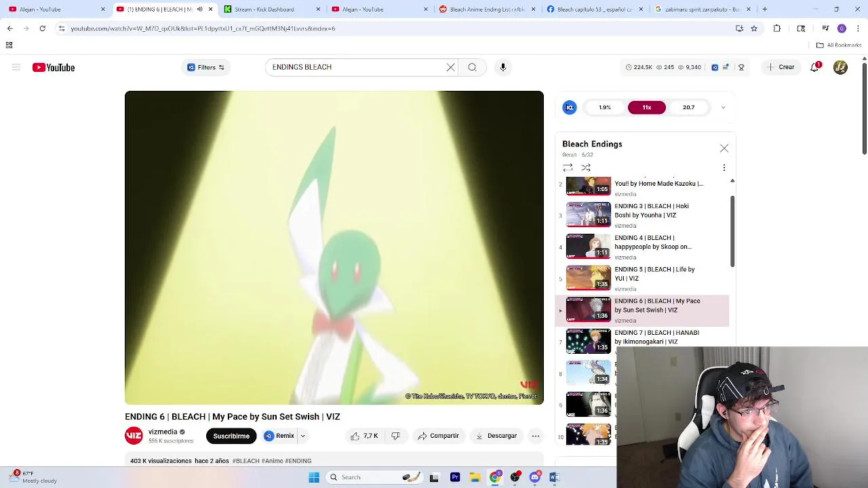Open Discord from the taskbar

click(x=535, y=477)
